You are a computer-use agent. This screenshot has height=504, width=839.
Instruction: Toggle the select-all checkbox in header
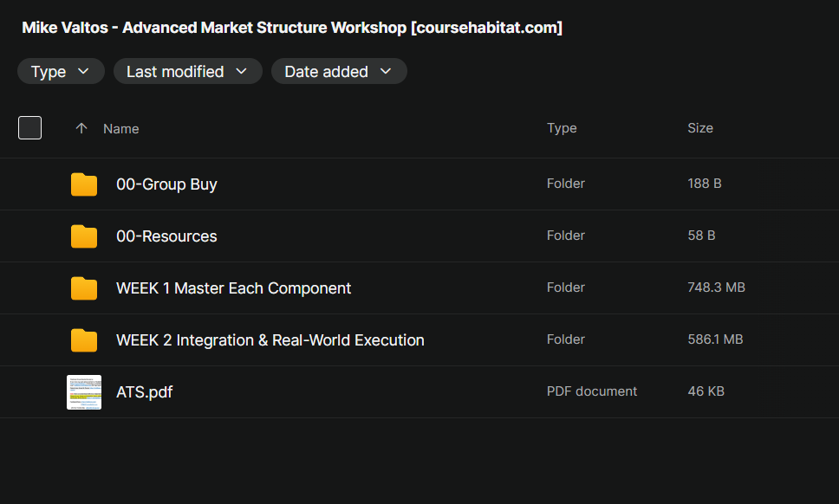(x=30, y=128)
